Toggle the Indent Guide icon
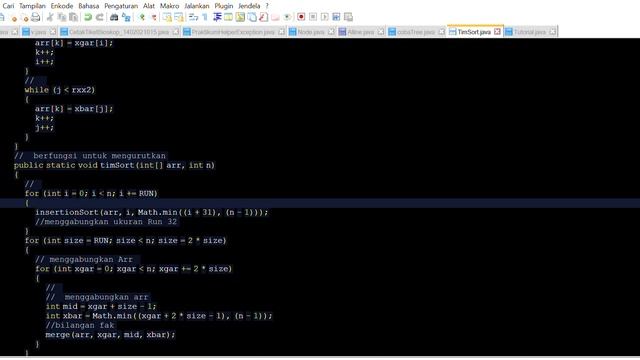Viewport: 640px width, 360px height. [217, 17]
